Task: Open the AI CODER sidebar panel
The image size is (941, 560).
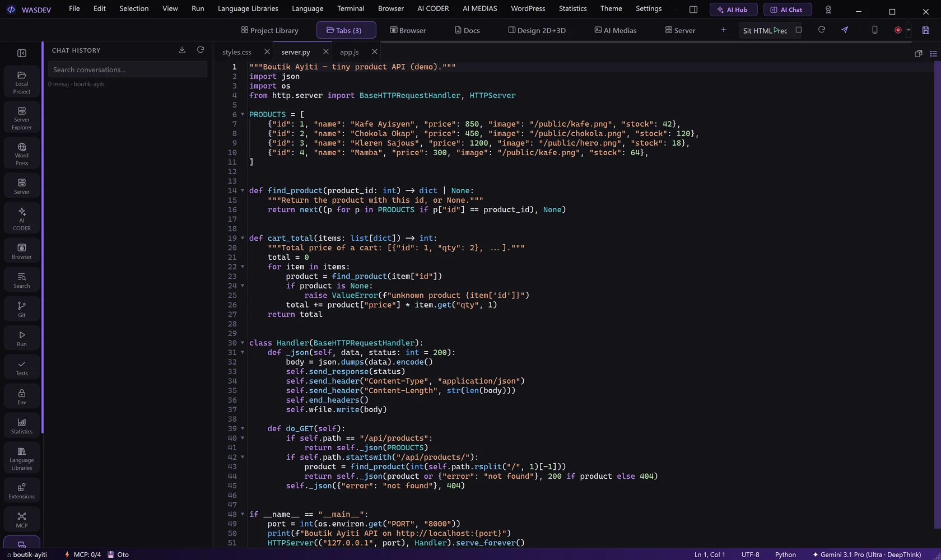Action: [22, 219]
